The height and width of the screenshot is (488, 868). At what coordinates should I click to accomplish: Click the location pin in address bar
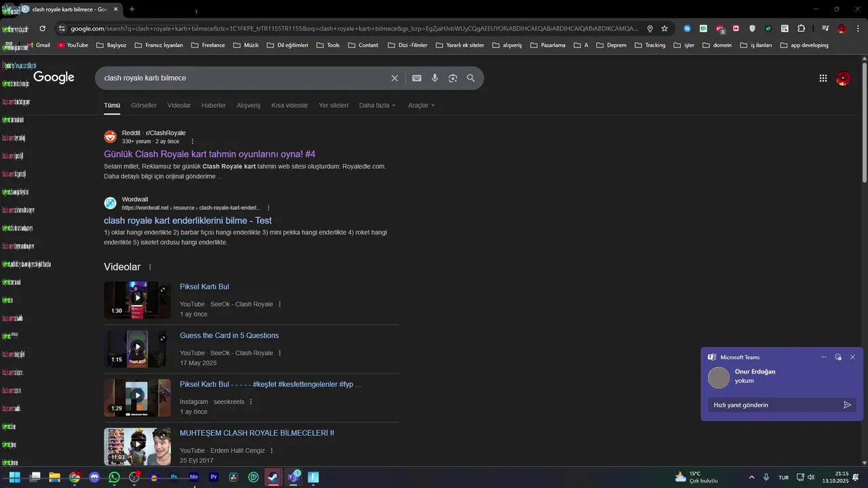(x=650, y=28)
